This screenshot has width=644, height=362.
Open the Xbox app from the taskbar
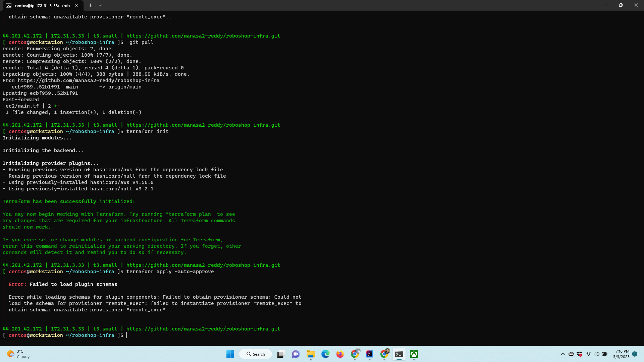[414, 354]
